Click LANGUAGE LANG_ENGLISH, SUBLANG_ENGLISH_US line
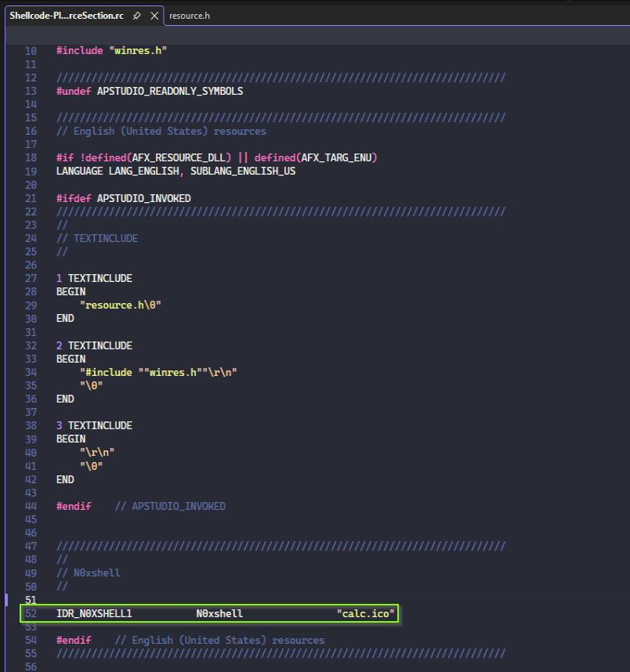The width and height of the screenshot is (630, 672). [176, 171]
